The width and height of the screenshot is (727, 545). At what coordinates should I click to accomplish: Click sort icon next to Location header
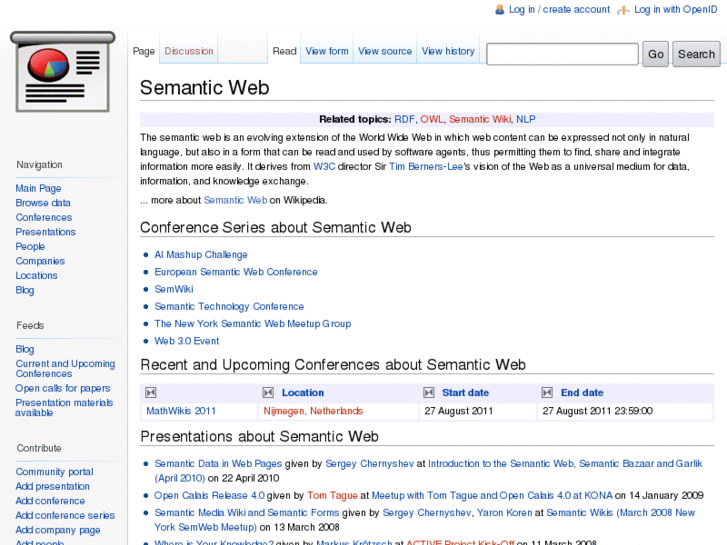pyautogui.click(x=268, y=393)
